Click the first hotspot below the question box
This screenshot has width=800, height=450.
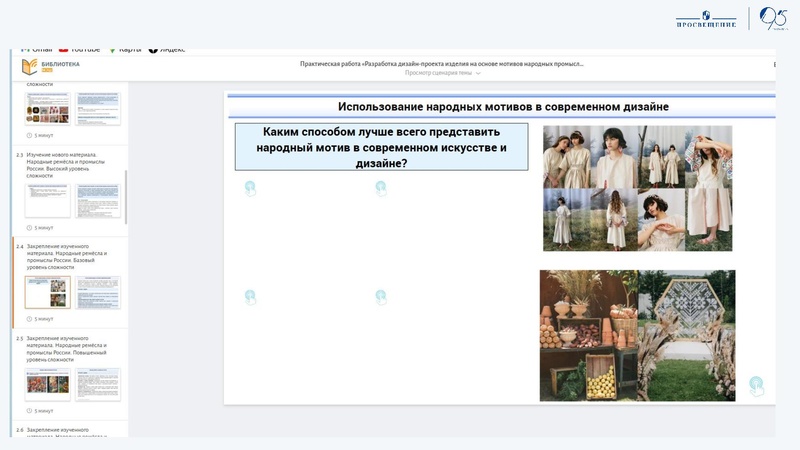pyautogui.click(x=250, y=188)
